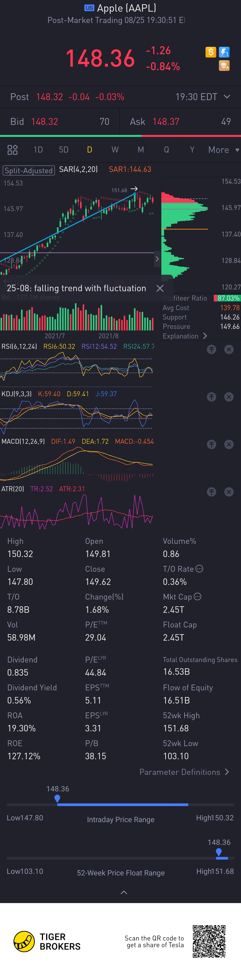The image size is (241, 980).
Task: Tap the Vol 58.98M value
Action: [x=21, y=637]
